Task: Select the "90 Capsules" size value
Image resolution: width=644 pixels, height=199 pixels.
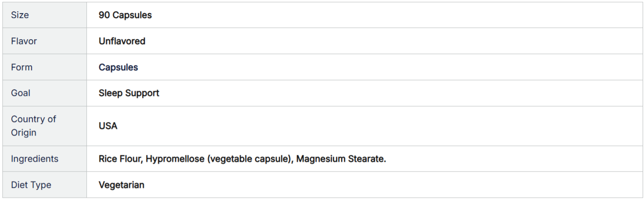Action: (125, 15)
